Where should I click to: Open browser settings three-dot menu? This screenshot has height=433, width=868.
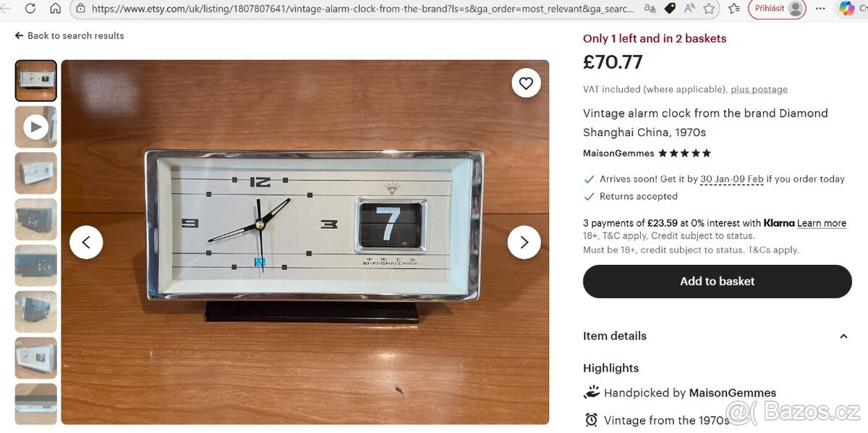[820, 9]
